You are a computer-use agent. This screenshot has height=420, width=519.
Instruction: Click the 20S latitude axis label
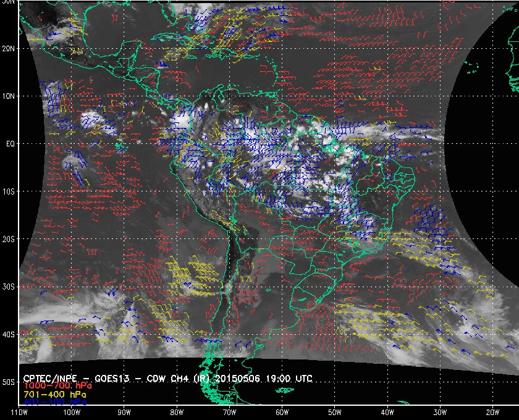coord(9,239)
